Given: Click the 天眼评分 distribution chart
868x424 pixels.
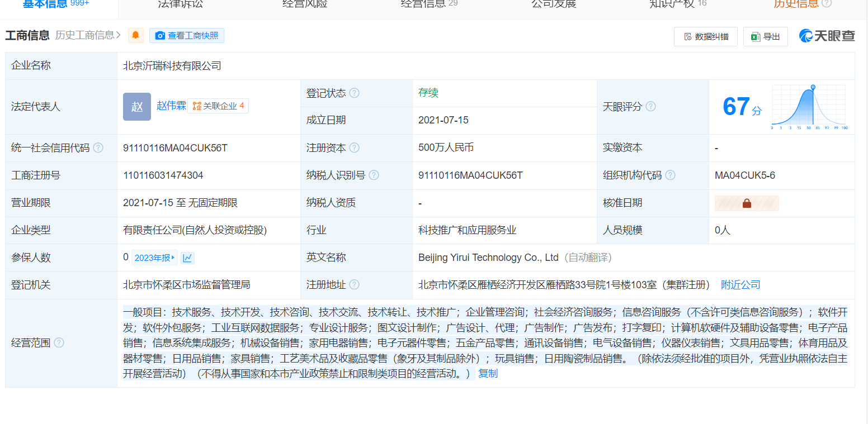Looking at the screenshot, I should point(809,107).
